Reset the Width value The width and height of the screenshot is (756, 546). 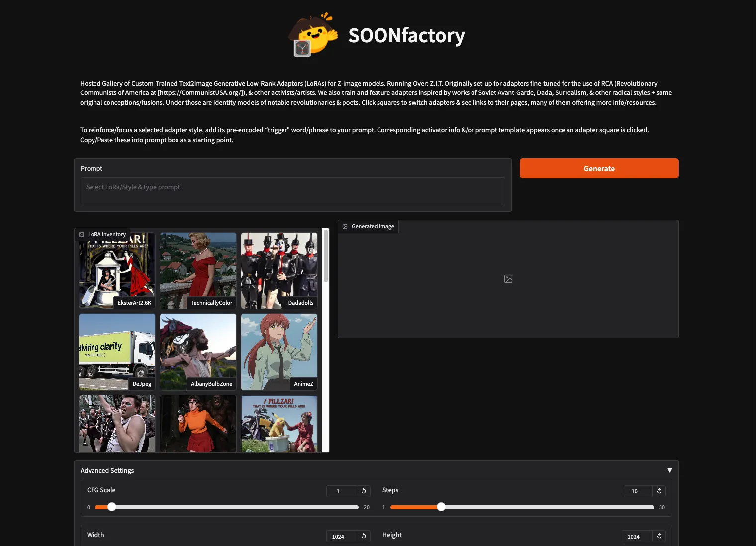364,536
